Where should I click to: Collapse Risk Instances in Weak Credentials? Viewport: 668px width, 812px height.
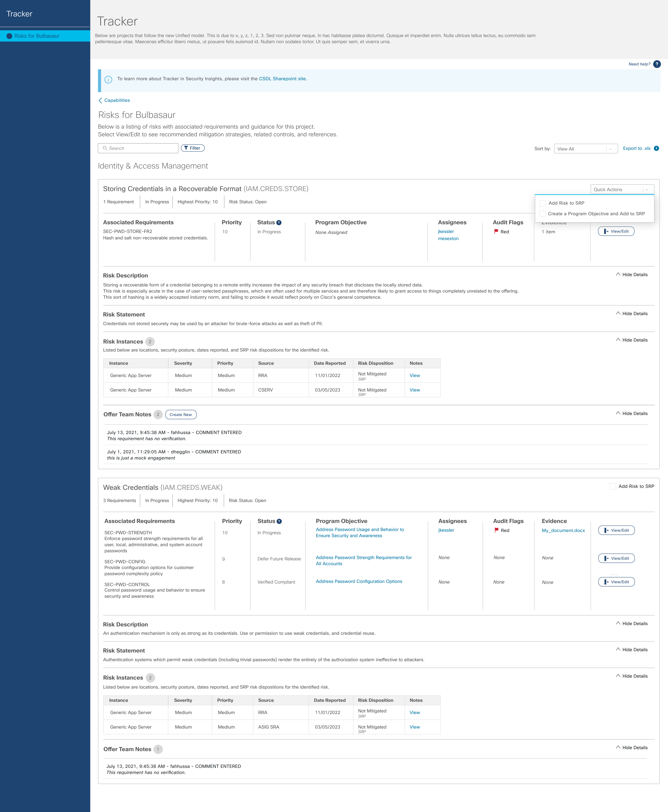click(x=632, y=676)
